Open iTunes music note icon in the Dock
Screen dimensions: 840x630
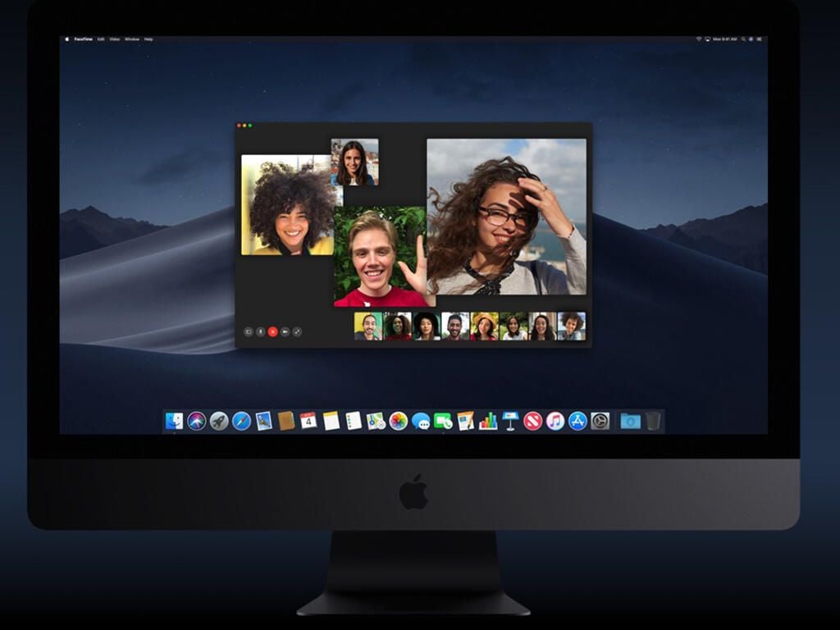pos(555,421)
